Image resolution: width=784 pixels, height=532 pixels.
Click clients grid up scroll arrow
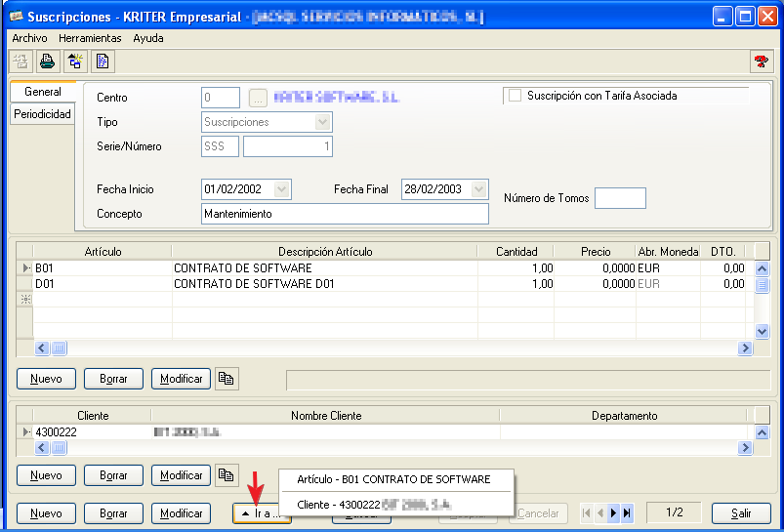[x=762, y=432]
